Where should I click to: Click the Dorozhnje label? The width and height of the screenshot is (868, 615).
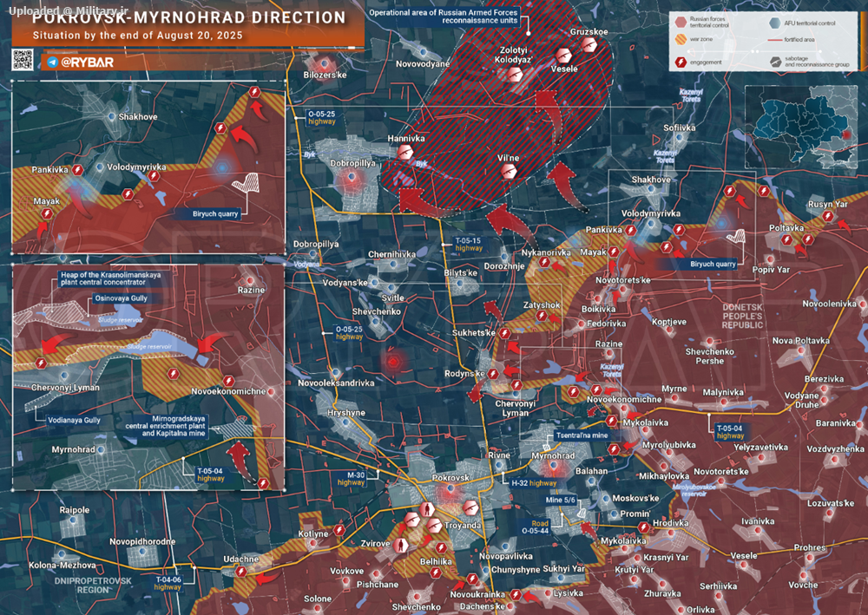[x=504, y=266]
